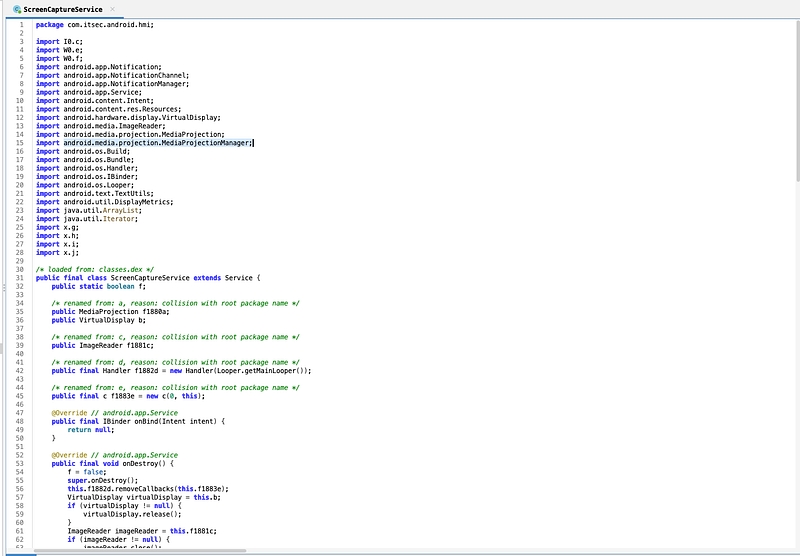This screenshot has height=556, width=800.
Task: Select the f1880a field name
Action: click(152, 312)
